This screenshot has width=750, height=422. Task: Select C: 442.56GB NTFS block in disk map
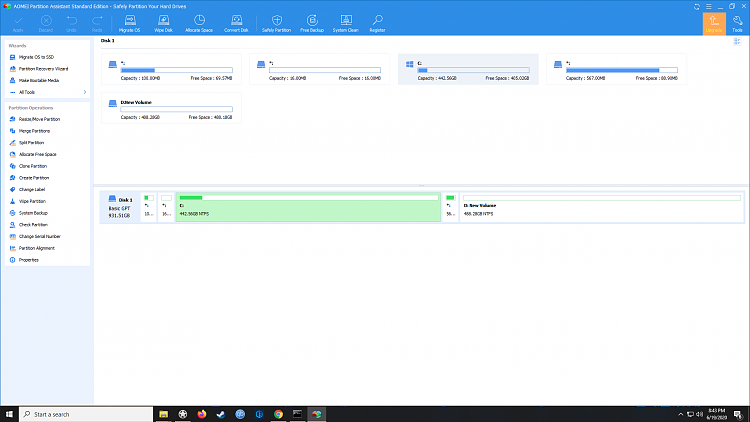tap(308, 207)
